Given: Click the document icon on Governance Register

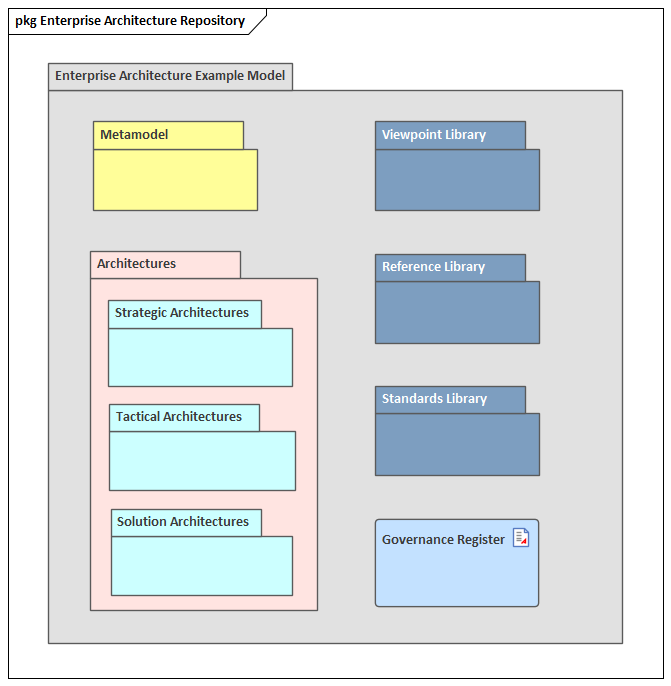Looking at the screenshot, I should pyautogui.click(x=521, y=538).
